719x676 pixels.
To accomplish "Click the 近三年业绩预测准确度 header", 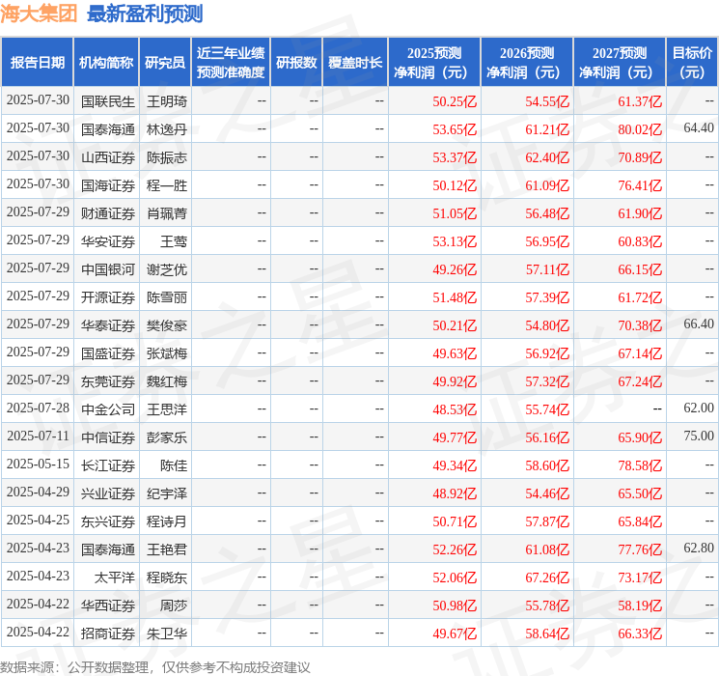I will click(x=231, y=62).
